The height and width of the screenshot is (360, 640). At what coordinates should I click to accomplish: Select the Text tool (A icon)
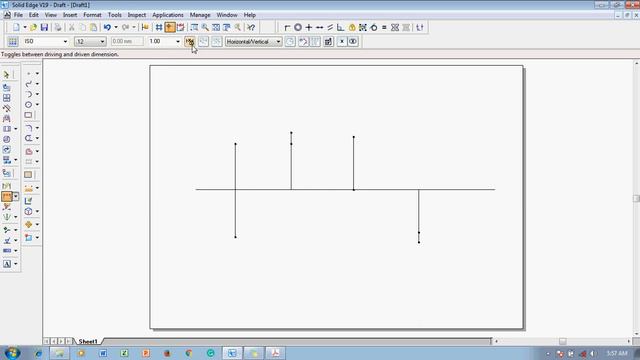pos(7,264)
